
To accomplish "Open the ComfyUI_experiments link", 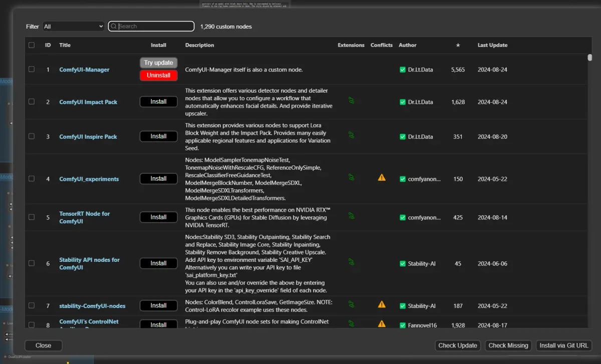I will pos(89,179).
